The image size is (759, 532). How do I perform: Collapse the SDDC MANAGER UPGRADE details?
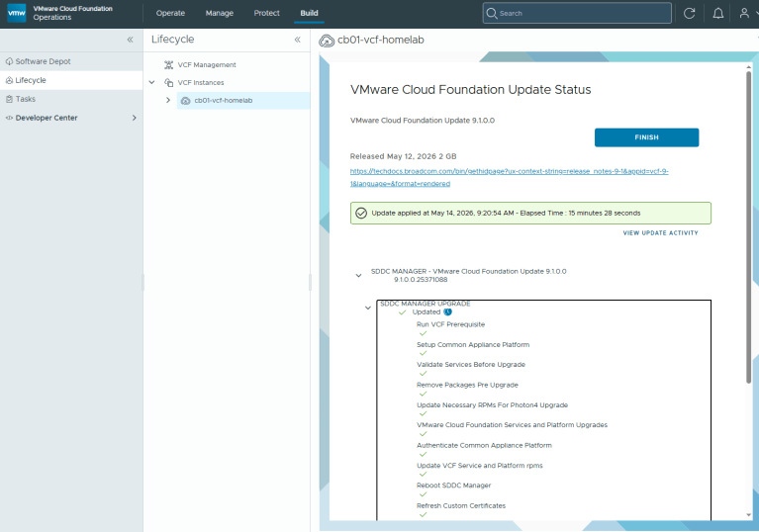point(368,308)
